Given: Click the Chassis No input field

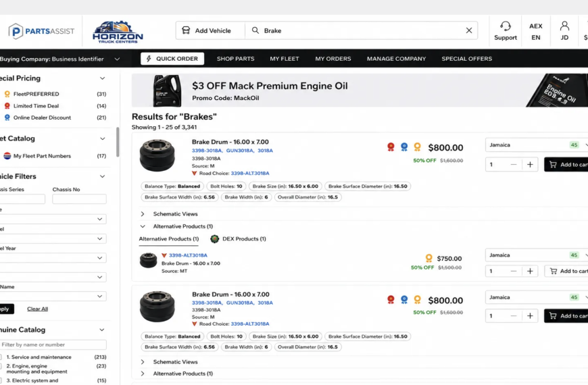Looking at the screenshot, I should click(79, 199).
